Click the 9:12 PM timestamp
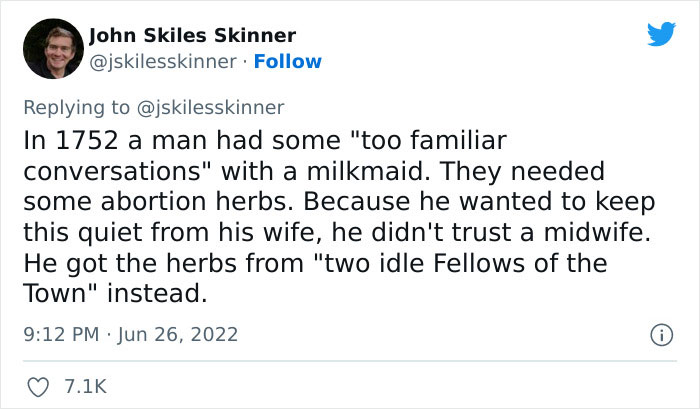This screenshot has width=700, height=409. [x=59, y=332]
